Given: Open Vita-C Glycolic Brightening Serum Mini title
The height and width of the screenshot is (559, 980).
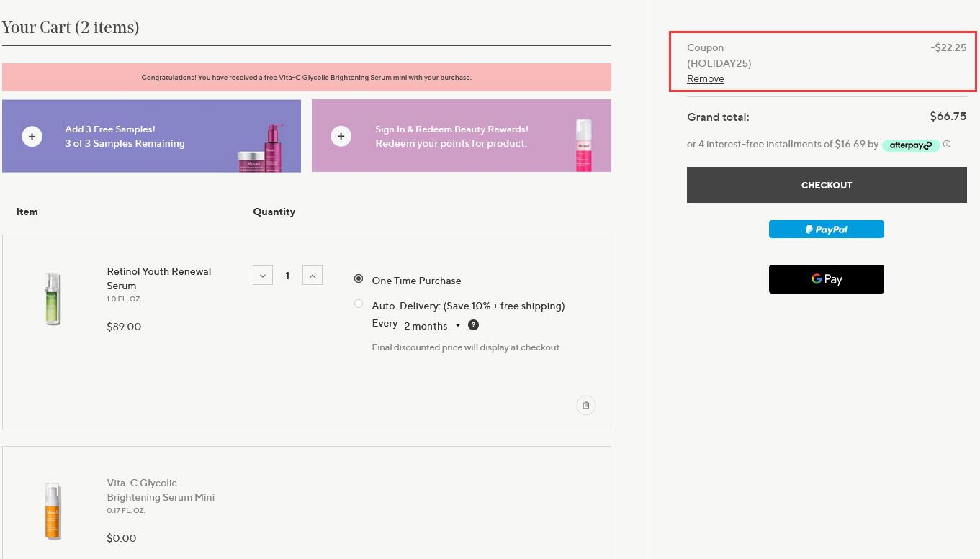Looking at the screenshot, I should click(161, 490).
